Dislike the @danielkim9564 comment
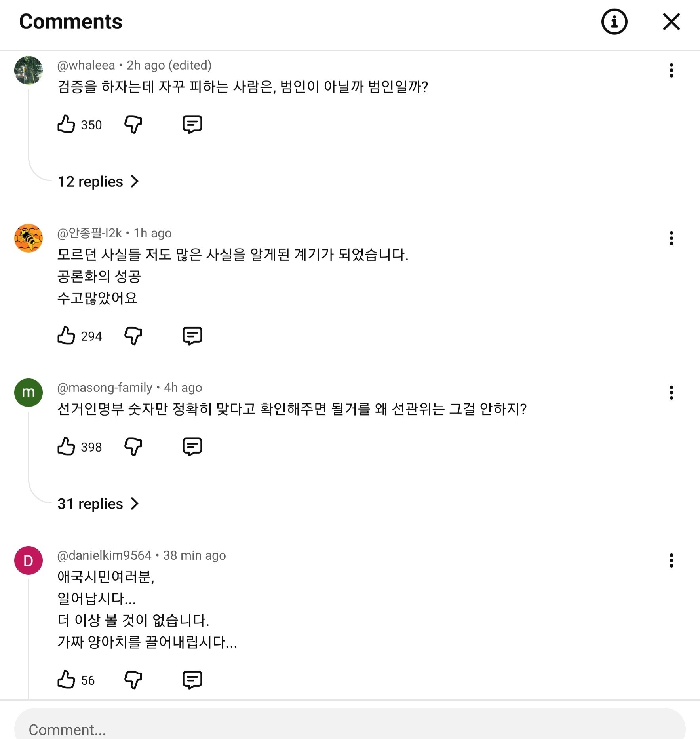 tap(133, 680)
